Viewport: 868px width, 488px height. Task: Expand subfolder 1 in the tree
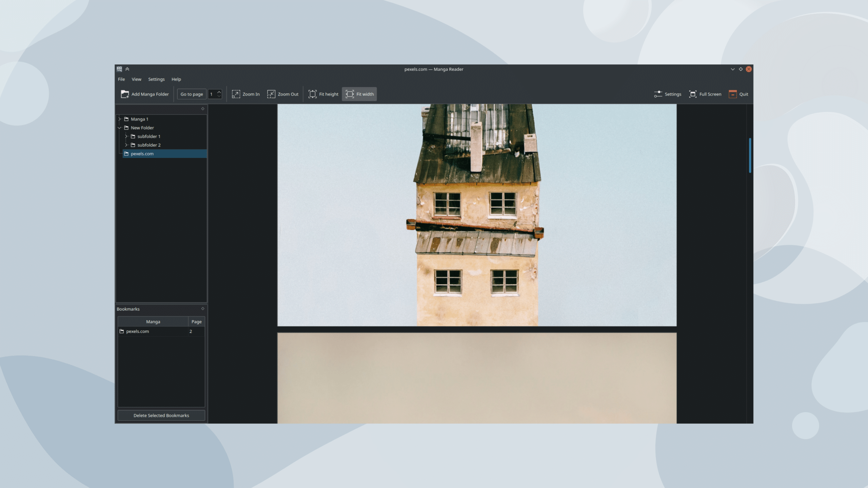click(x=126, y=137)
